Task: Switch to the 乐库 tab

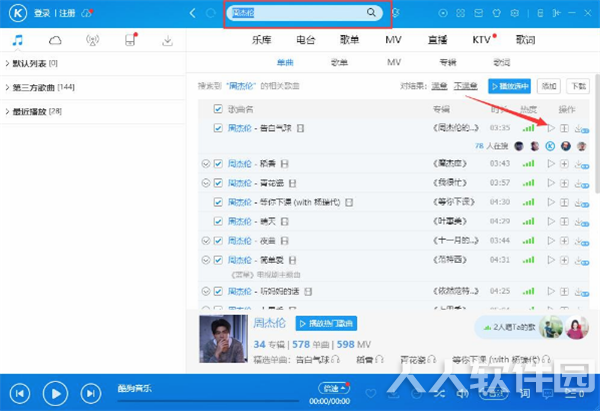Action: click(262, 40)
